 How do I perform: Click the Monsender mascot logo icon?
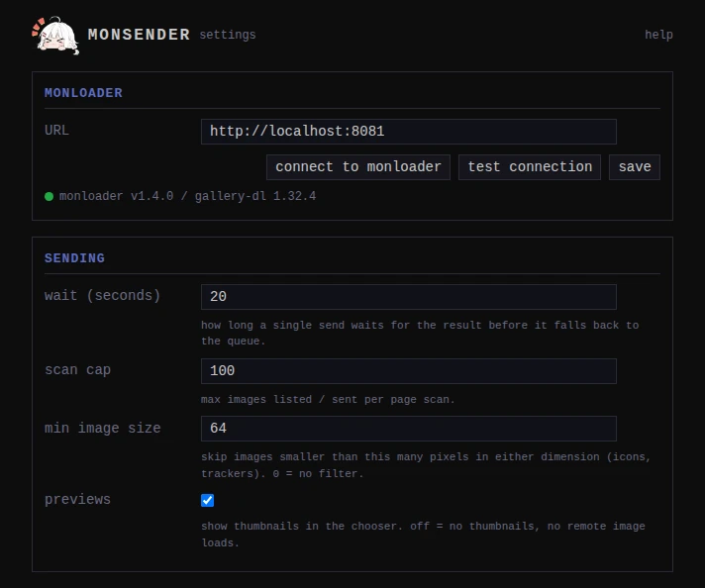(x=55, y=36)
